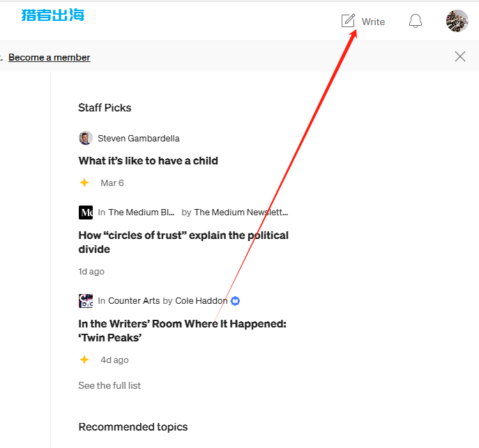479x448 pixels.
Task: Open Steven Gambardella's author avatar
Action: point(86,138)
